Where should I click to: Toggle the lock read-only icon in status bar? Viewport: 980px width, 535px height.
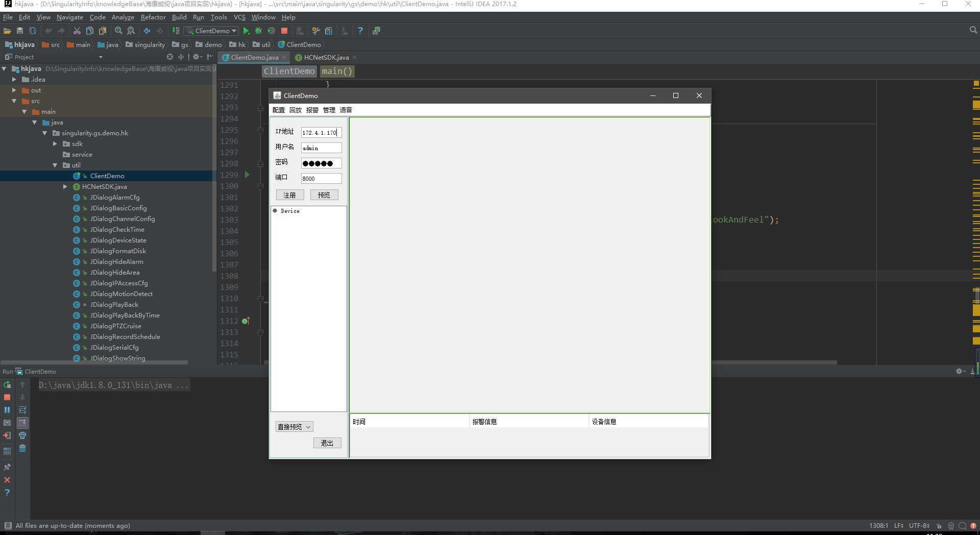(939, 526)
